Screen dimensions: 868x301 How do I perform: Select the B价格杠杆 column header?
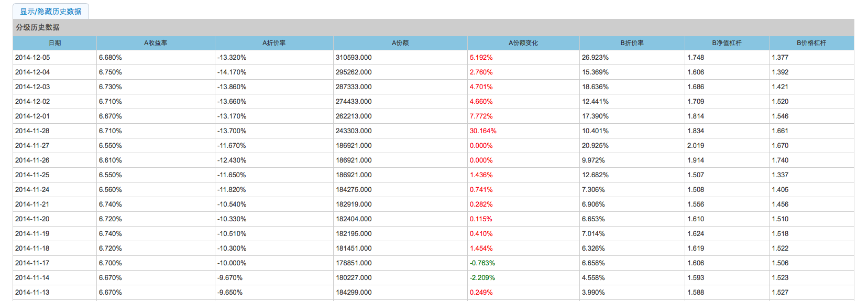pos(811,43)
